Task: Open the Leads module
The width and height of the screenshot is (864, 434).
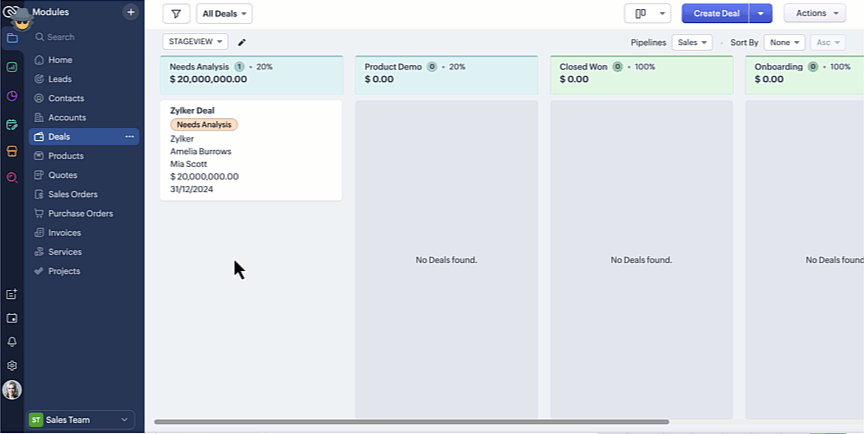Action: pyautogui.click(x=58, y=79)
